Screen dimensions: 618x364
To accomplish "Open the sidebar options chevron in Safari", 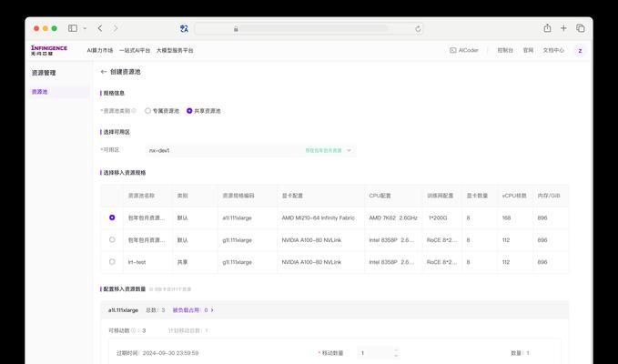I will pos(85,28).
